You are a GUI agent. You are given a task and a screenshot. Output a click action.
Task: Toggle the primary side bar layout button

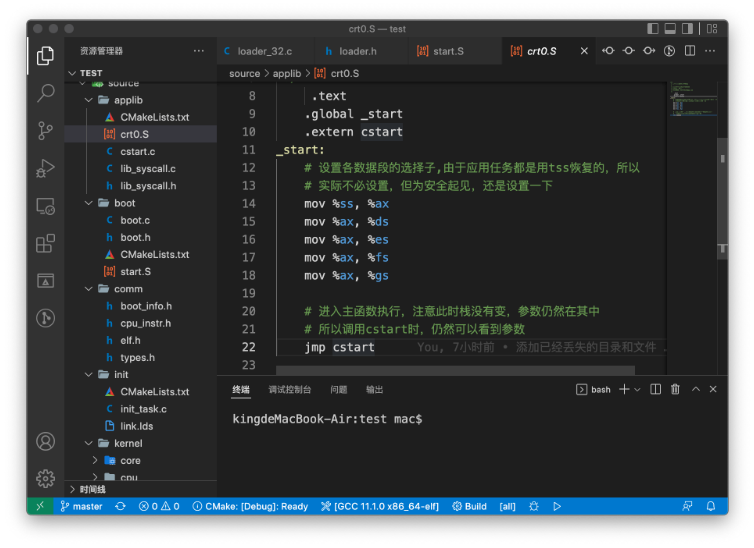tap(653, 29)
